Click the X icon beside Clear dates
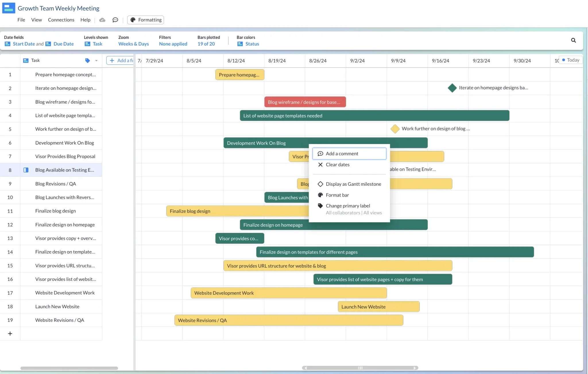 point(320,164)
